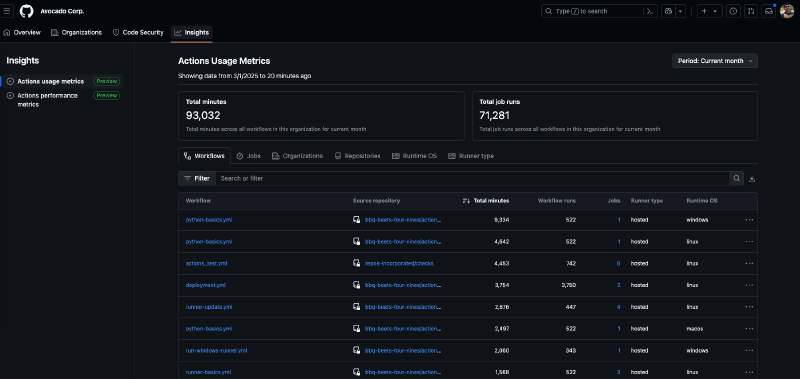
Task: Open repository link in deployment.yml row
Action: pos(403,285)
